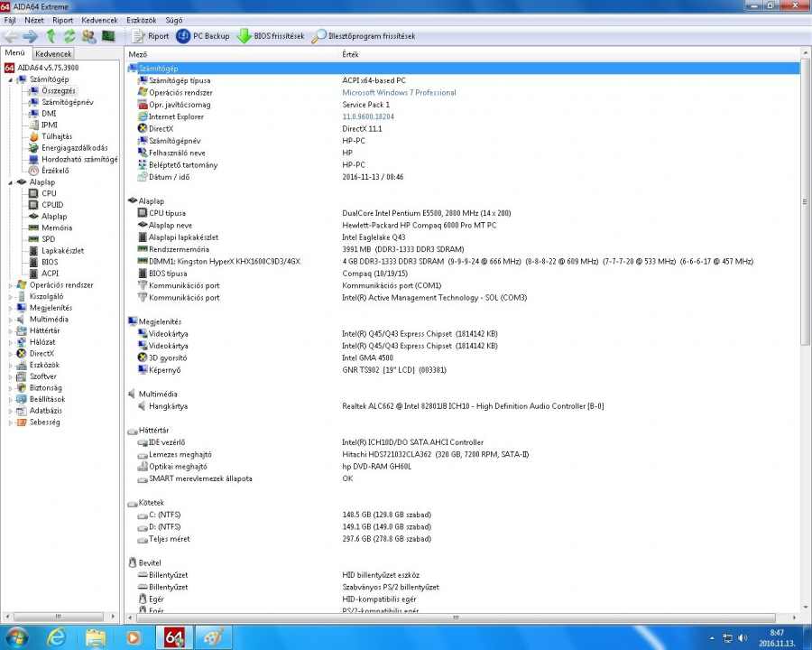Click the green monitor toolbar icon
The image size is (812, 650).
pyautogui.click(x=108, y=36)
